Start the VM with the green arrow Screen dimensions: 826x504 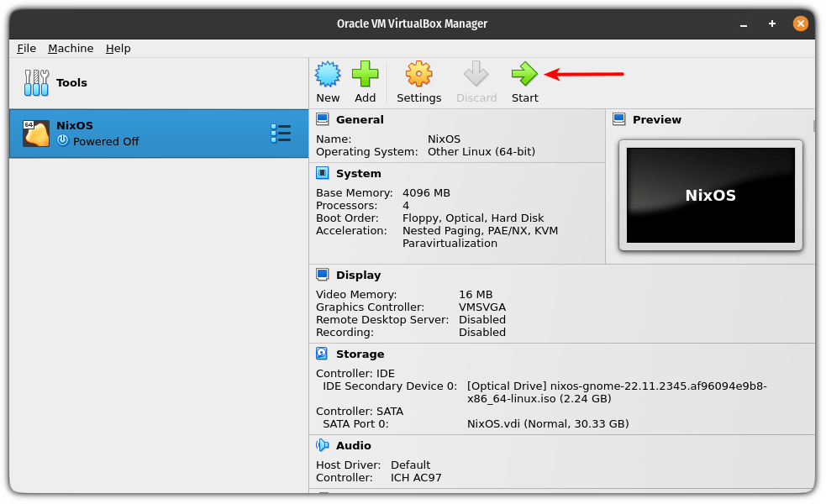(x=524, y=75)
